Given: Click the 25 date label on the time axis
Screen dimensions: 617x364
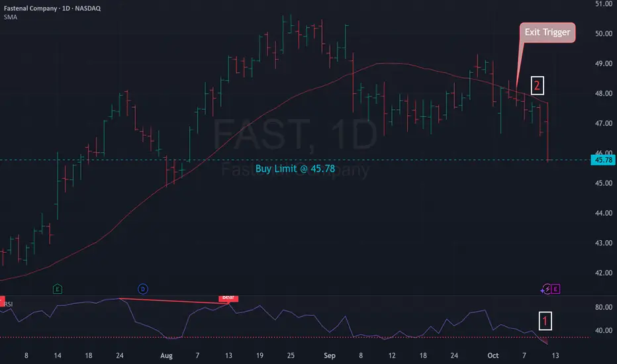Looking at the screenshot, I should (291, 356).
